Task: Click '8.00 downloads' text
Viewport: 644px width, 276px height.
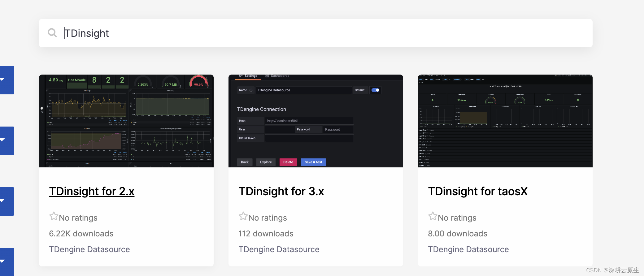Action: pos(458,234)
